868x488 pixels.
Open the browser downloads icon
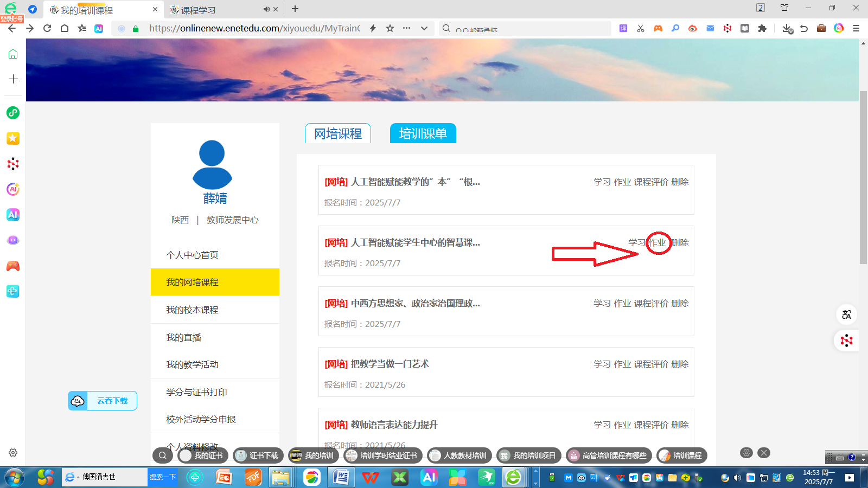pos(787,28)
